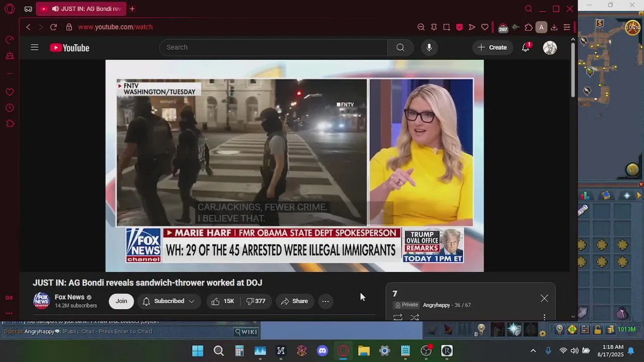Open Windows search from the taskbar
The width and height of the screenshot is (644, 362).
tap(218, 351)
